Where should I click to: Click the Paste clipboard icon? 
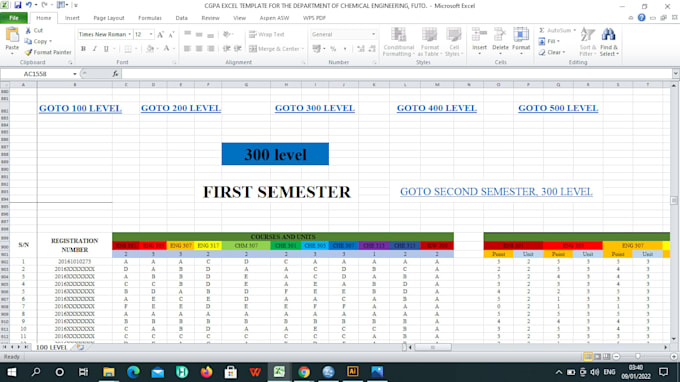12,35
